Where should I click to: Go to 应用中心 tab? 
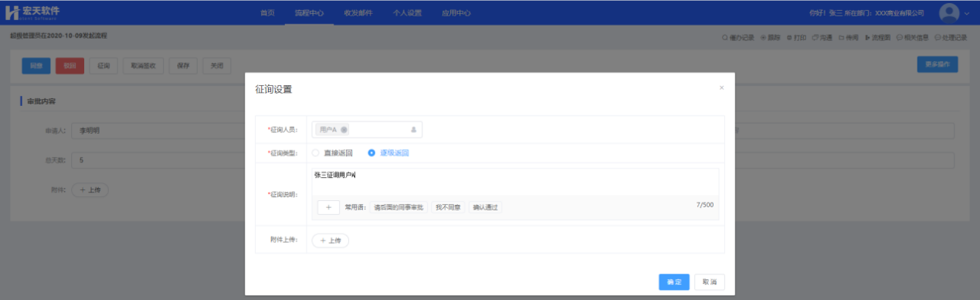click(456, 13)
